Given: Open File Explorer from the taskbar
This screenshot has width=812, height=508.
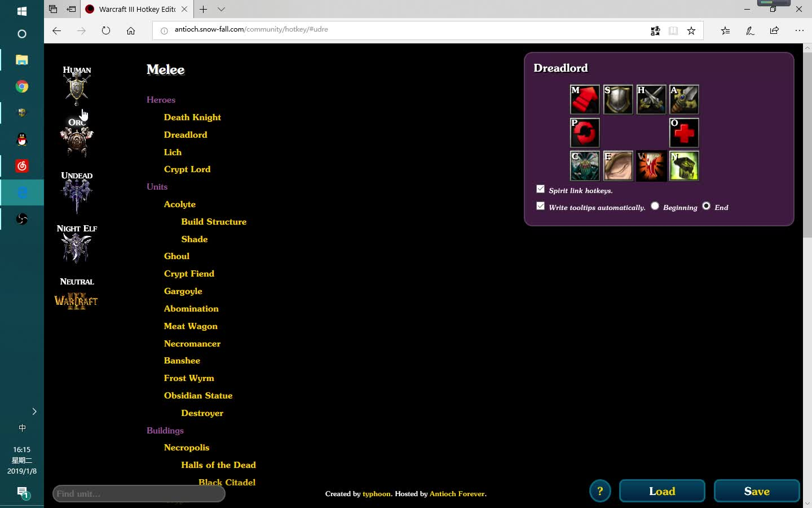Looking at the screenshot, I should tap(22, 60).
